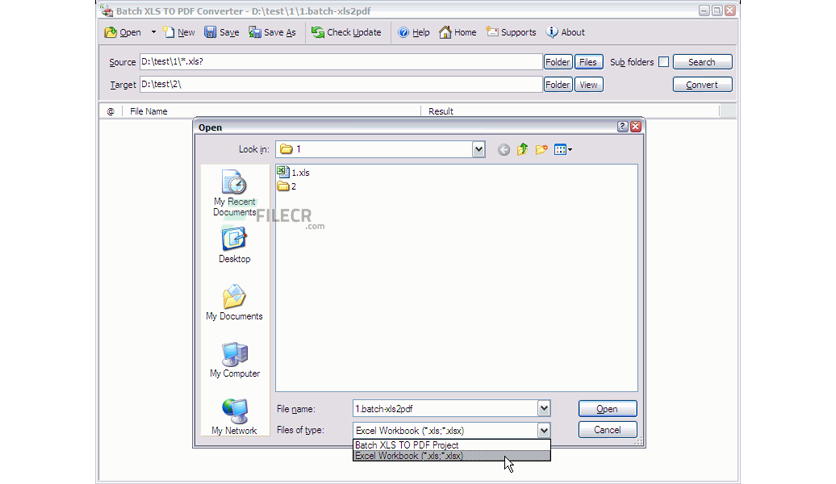Click the @ column header
Screen dimensions: 836x484
[x=111, y=111]
